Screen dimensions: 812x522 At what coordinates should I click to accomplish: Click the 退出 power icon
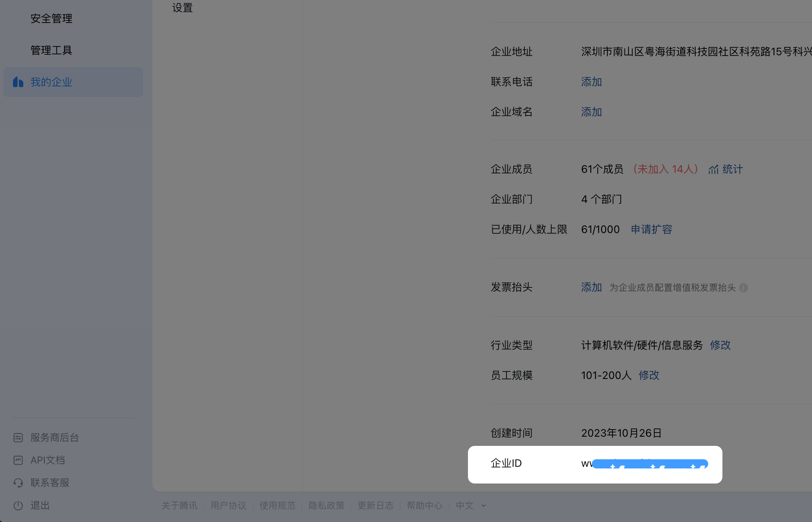[18, 505]
